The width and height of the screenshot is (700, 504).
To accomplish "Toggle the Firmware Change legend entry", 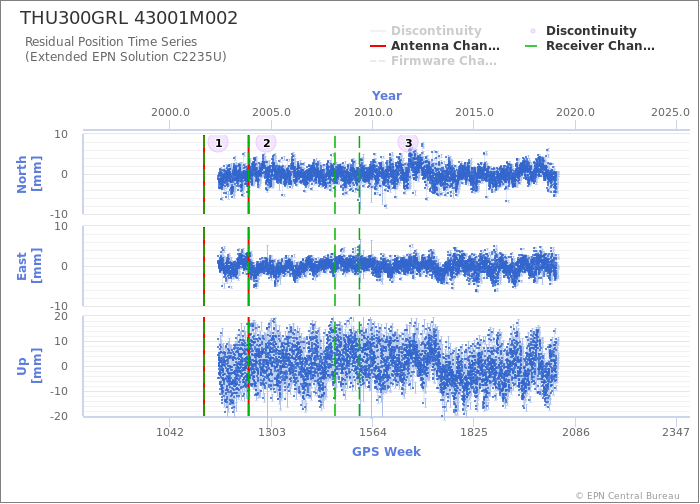I will click(433, 61).
